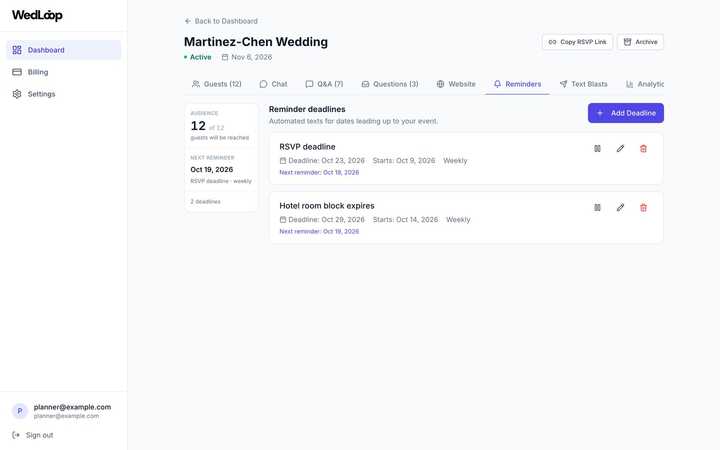Click the Settings gear icon

pos(17,94)
